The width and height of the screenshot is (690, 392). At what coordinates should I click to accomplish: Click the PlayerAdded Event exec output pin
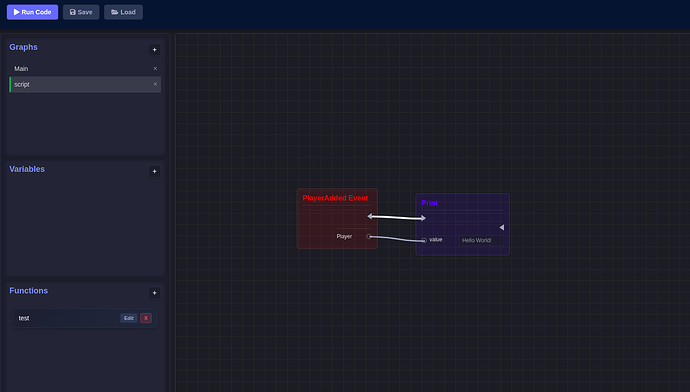click(370, 216)
